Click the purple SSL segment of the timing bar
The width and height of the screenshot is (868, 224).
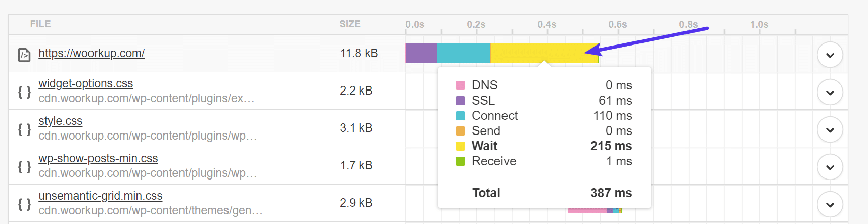point(422,53)
